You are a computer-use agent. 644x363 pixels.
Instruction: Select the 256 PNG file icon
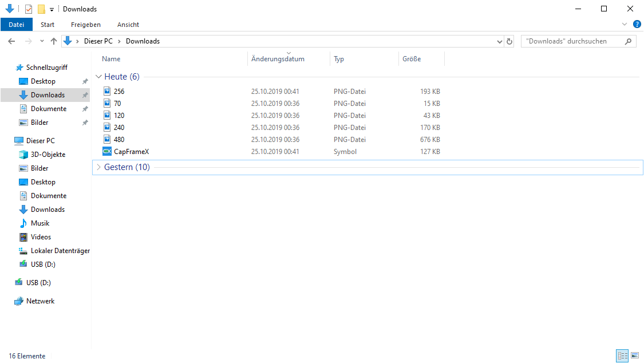click(x=107, y=91)
